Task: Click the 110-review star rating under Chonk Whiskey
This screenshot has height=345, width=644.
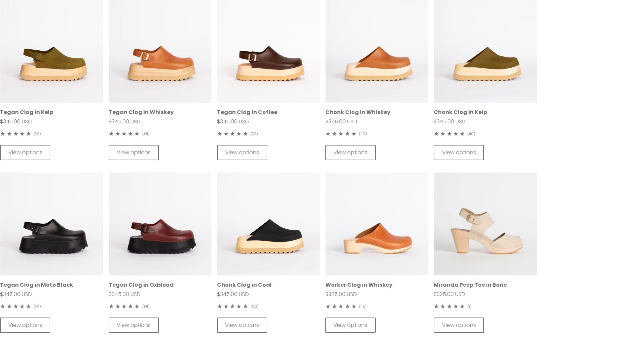Action: click(346, 133)
